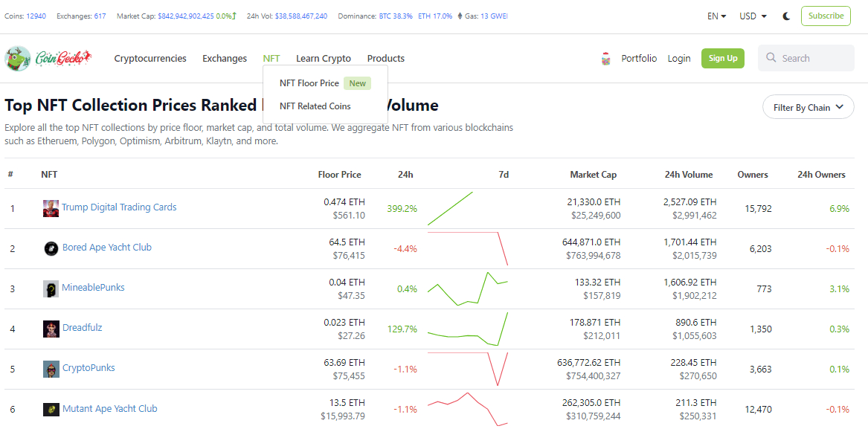
Task: Click the Ethereum gas icon
Action: [x=460, y=16]
